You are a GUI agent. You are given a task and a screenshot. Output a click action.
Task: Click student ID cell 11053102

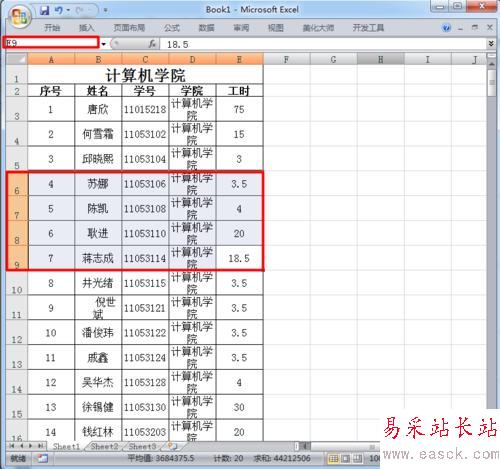145,134
